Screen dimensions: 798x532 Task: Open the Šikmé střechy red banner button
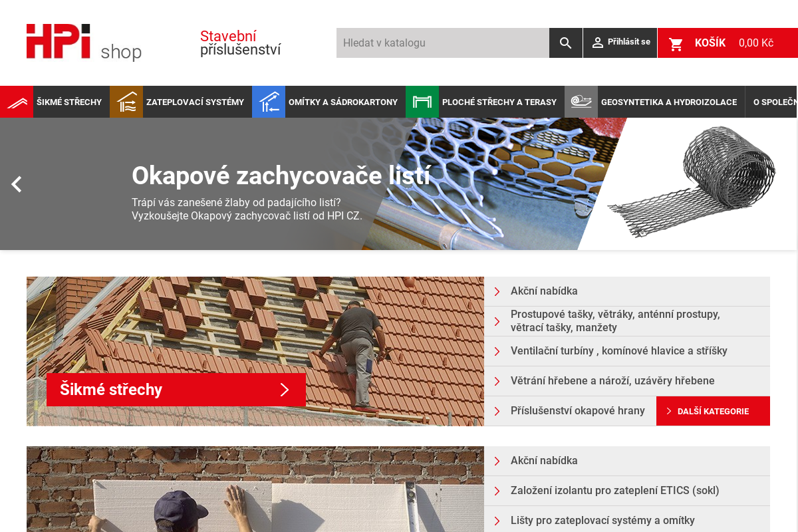176,390
